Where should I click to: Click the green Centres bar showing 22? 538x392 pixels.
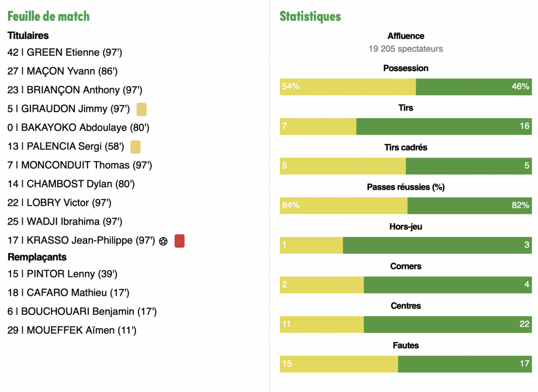pyautogui.click(x=447, y=324)
